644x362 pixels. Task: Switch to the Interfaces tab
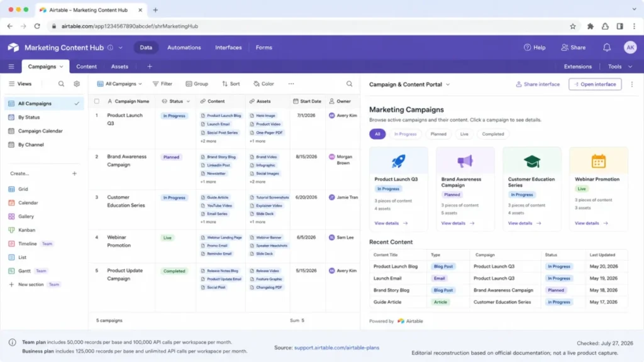coord(228,48)
